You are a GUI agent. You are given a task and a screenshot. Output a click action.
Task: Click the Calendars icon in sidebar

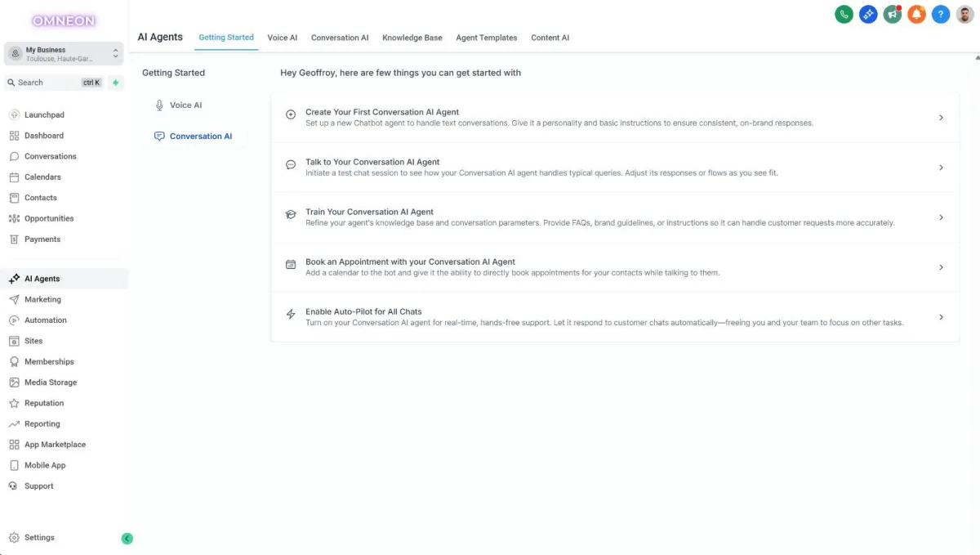point(14,177)
